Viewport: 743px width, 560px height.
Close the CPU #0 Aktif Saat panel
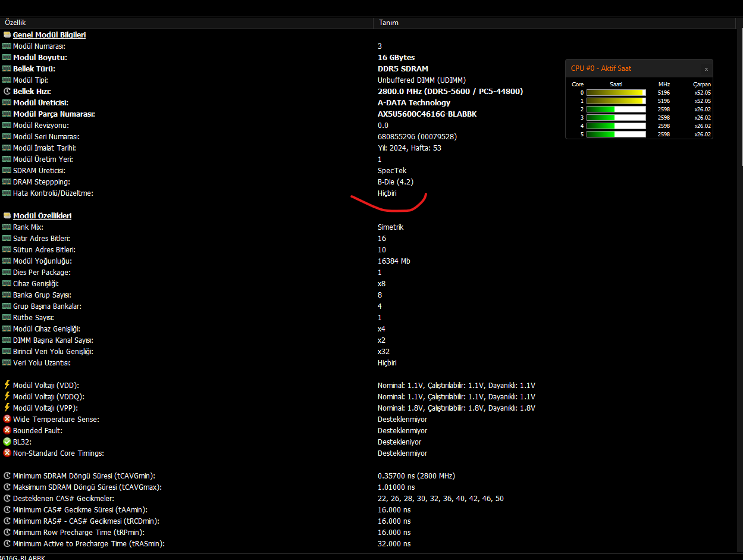[x=706, y=69]
